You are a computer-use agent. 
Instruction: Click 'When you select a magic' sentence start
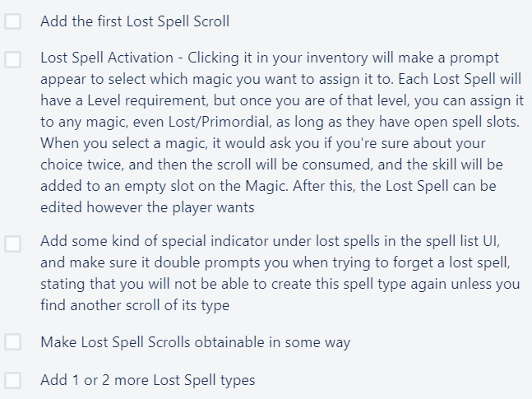pos(123,143)
